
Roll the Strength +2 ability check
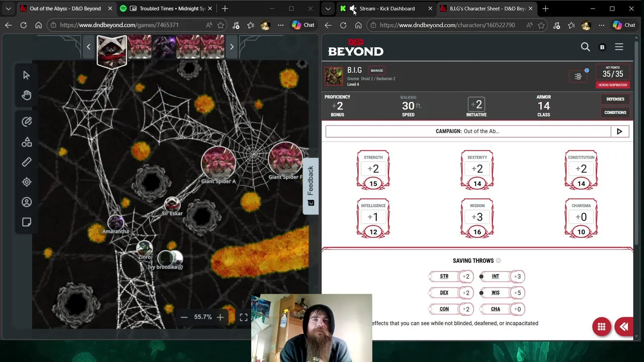(x=373, y=169)
